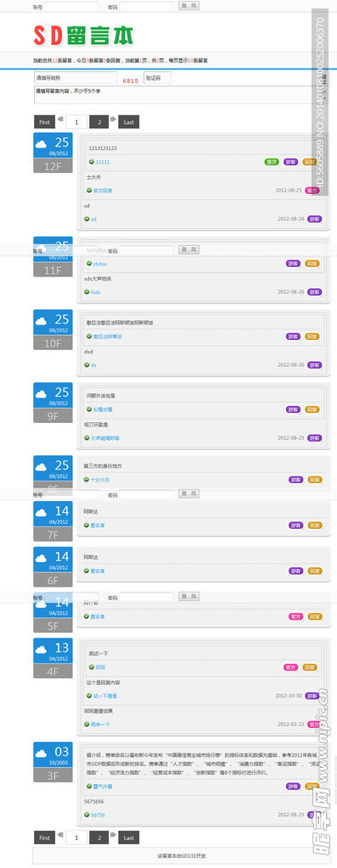Viewport: 337px width, 868px height.
Task: Click the date 2012-10-30
Action: [289, 696]
